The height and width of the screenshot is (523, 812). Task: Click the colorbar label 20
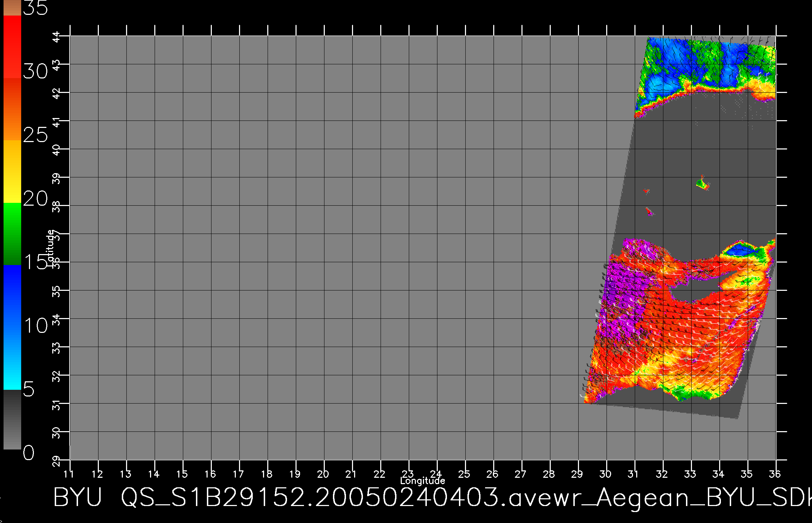(35, 199)
